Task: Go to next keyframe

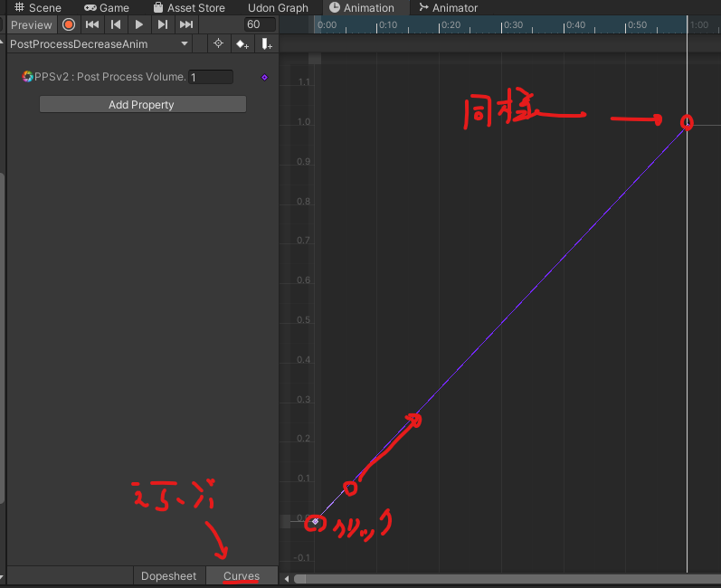Action: (x=162, y=24)
